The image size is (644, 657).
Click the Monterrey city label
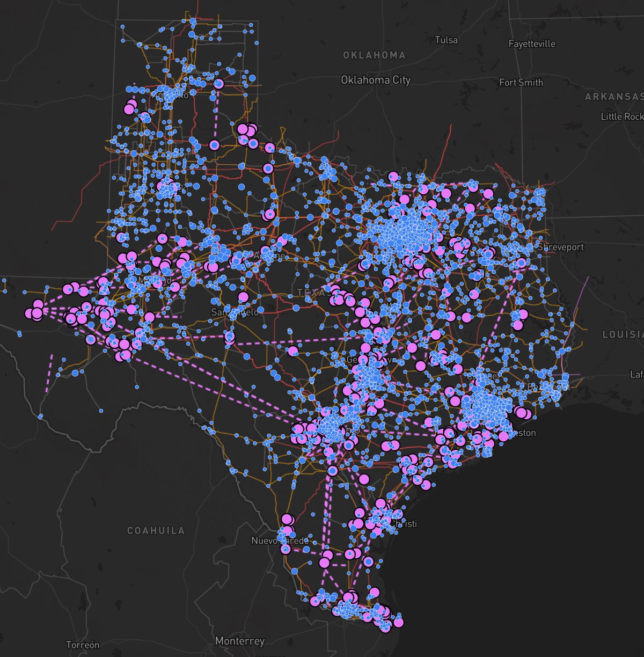coord(239,641)
